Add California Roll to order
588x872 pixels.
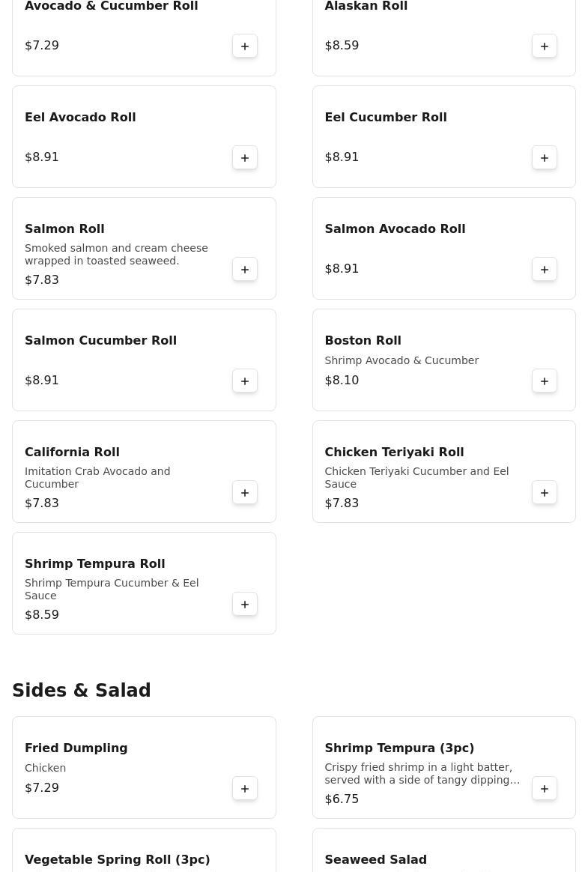tap(245, 493)
